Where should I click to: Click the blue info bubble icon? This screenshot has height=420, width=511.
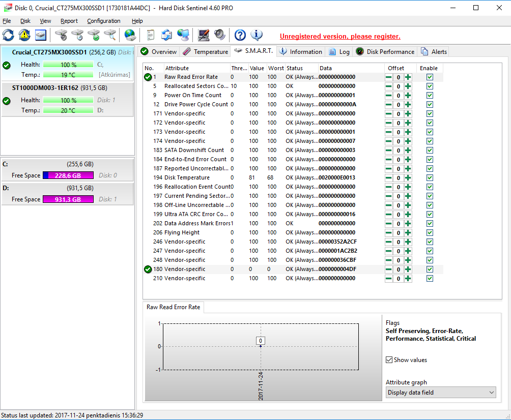(257, 35)
